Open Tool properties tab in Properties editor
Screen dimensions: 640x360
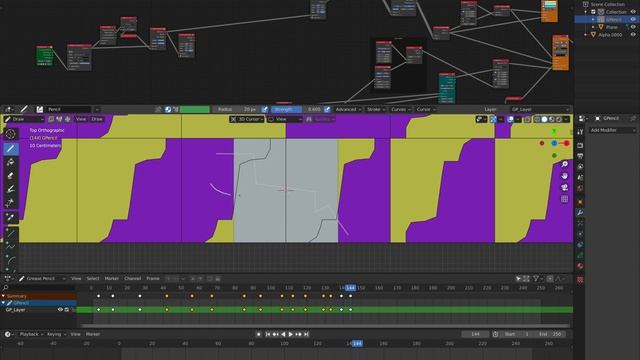point(580,131)
